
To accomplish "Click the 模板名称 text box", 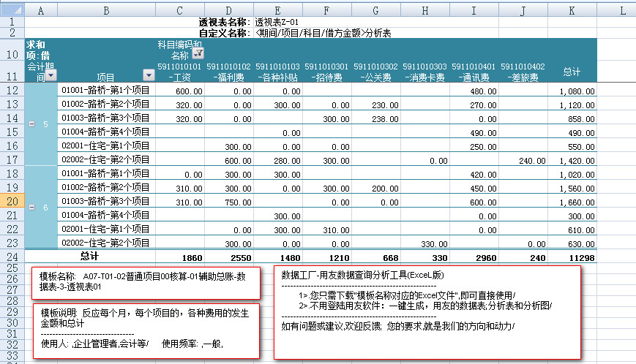I will click(x=146, y=282).
